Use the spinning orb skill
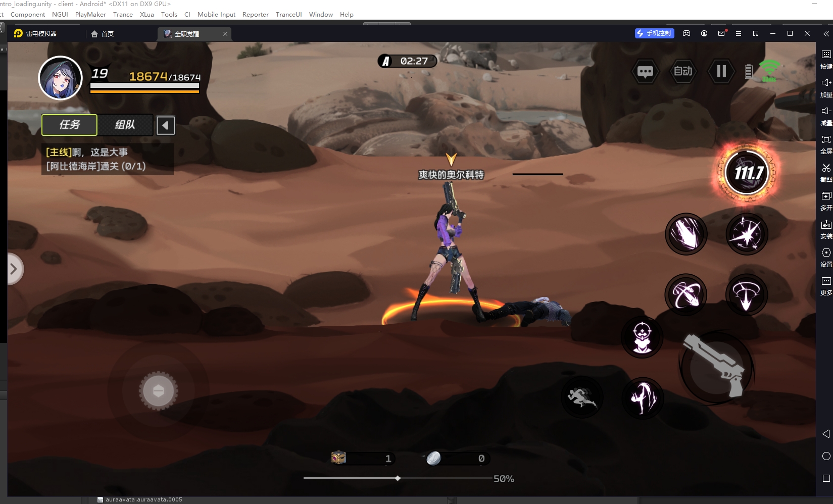 coord(685,294)
